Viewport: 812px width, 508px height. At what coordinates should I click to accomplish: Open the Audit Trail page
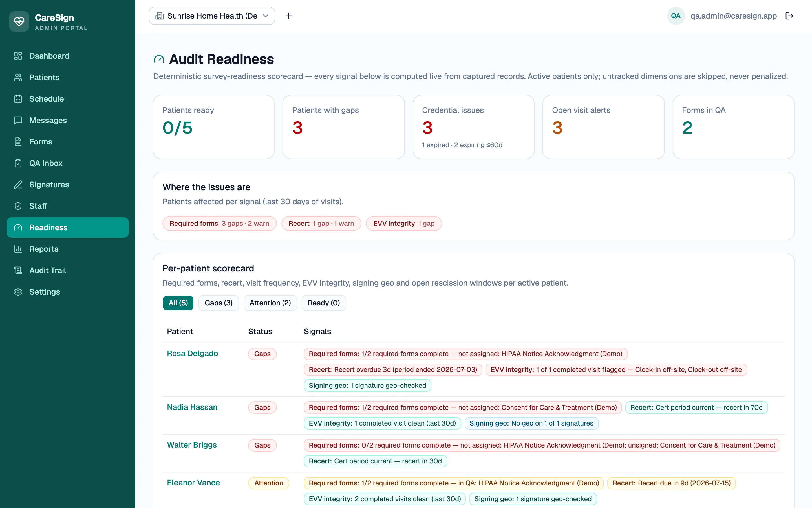(x=67, y=270)
